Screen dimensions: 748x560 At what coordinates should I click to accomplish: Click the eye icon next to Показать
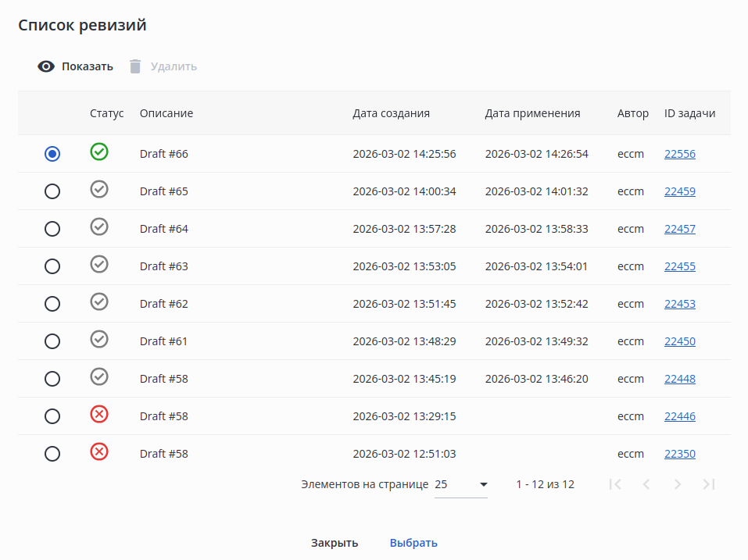click(47, 66)
